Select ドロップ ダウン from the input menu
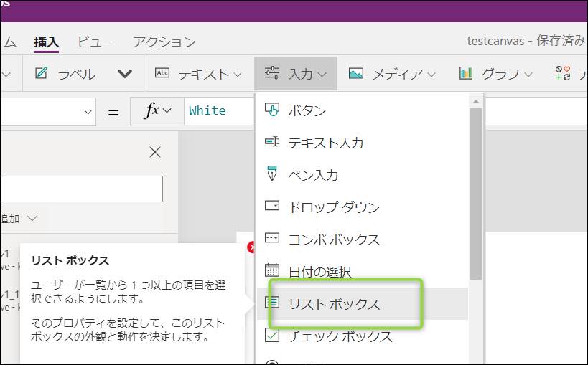The height and width of the screenshot is (365, 588). (x=363, y=207)
